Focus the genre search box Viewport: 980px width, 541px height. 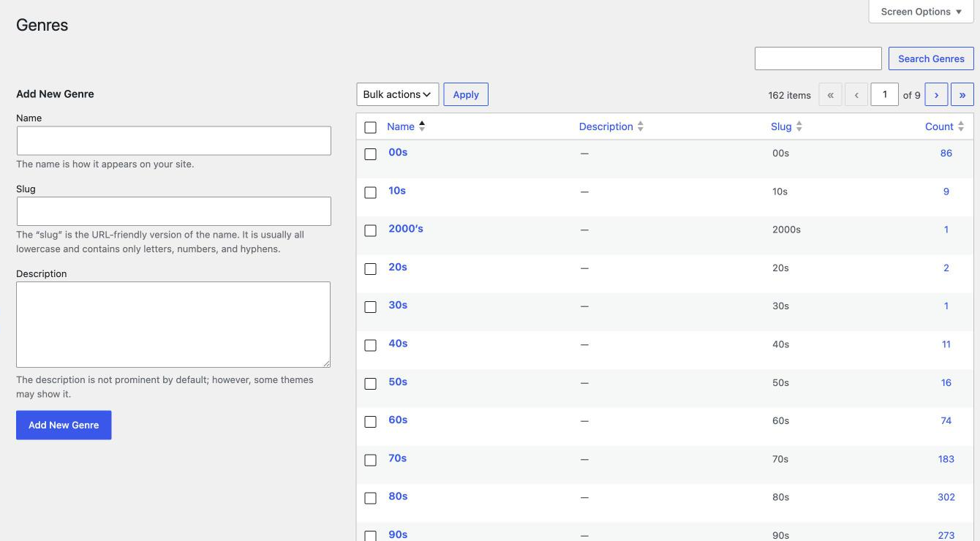pyautogui.click(x=818, y=58)
